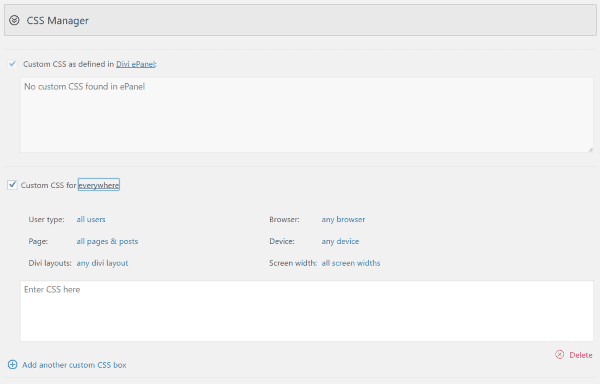Click the 'Device:' label

click(x=282, y=241)
